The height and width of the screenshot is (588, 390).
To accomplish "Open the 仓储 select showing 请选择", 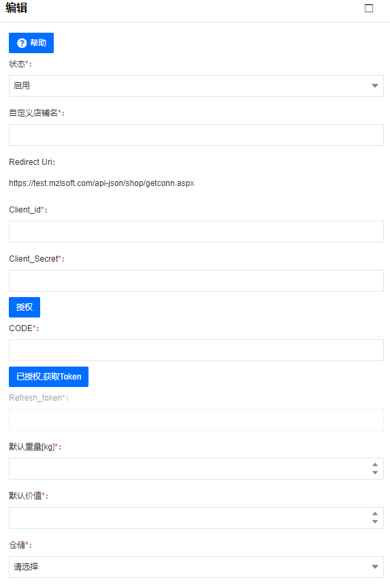I will pyautogui.click(x=196, y=567).
